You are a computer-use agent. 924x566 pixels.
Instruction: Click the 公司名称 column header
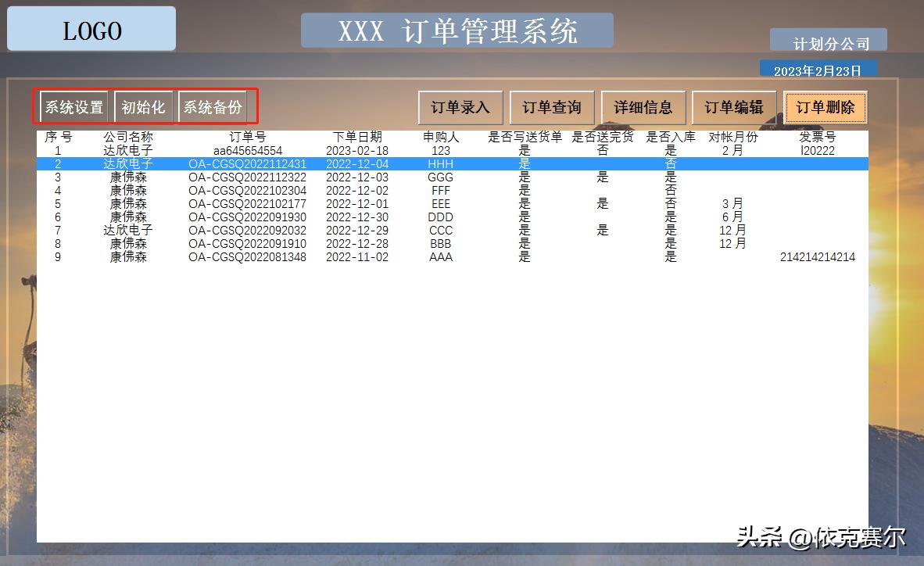point(128,136)
